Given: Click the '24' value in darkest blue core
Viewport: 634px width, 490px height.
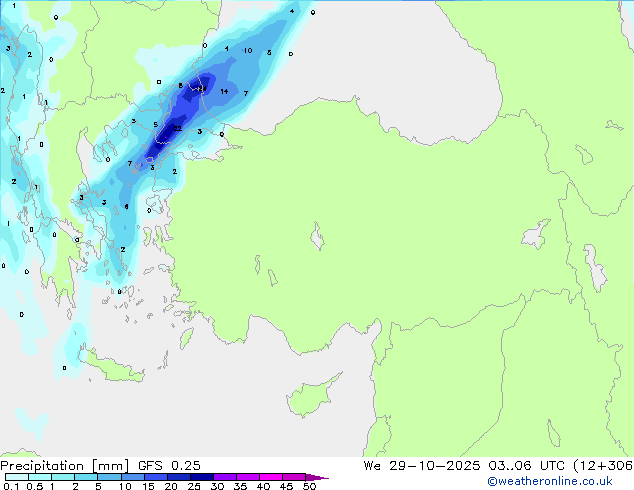Looking at the screenshot, I should pos(202,89).
